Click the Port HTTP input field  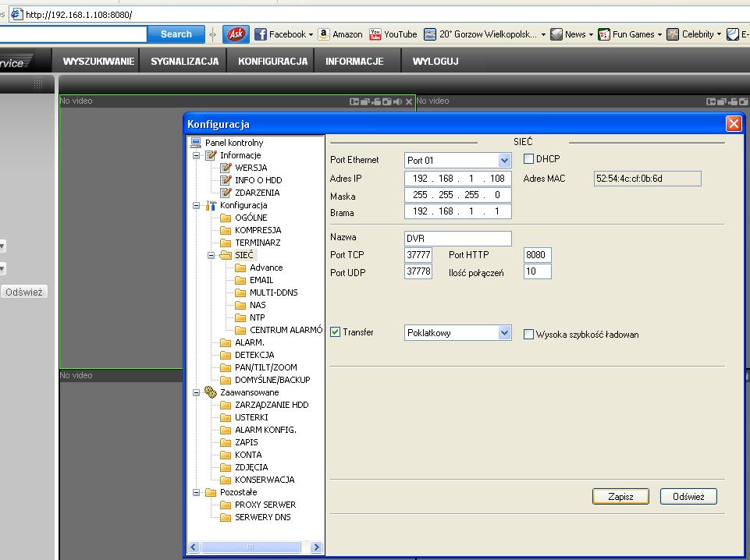coord(538,255)
